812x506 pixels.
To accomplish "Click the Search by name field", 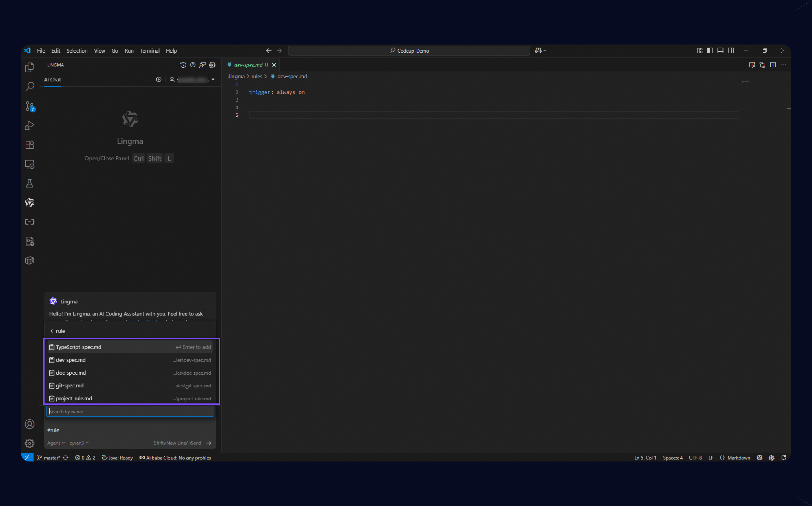I will click(x=130, y=411).
